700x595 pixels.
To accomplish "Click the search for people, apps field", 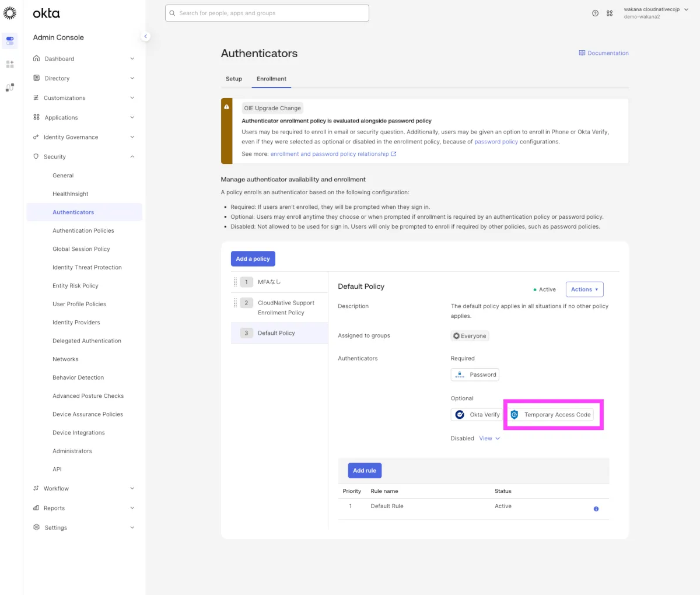I will (x=267, y=13).
